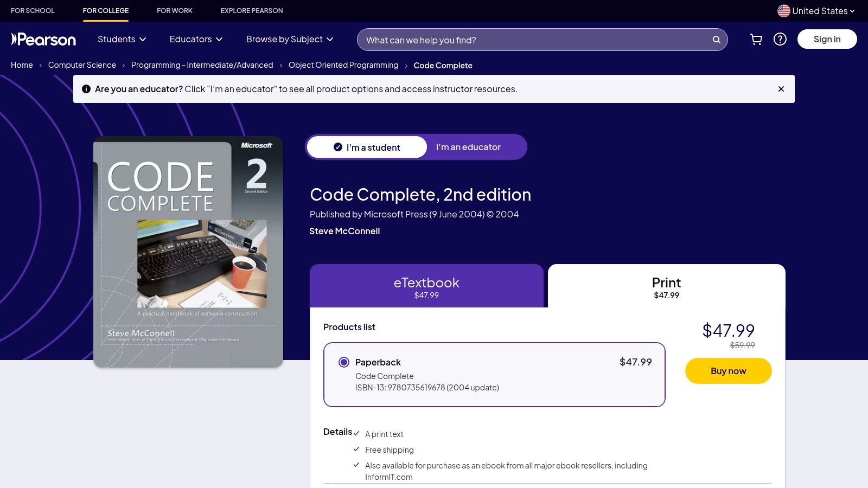Go to the For Work tab
868x488 pixels.
point(175,10)
